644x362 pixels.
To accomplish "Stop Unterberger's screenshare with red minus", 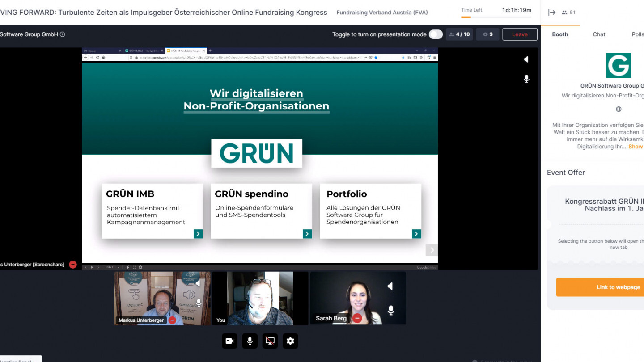I will (73, 265).
